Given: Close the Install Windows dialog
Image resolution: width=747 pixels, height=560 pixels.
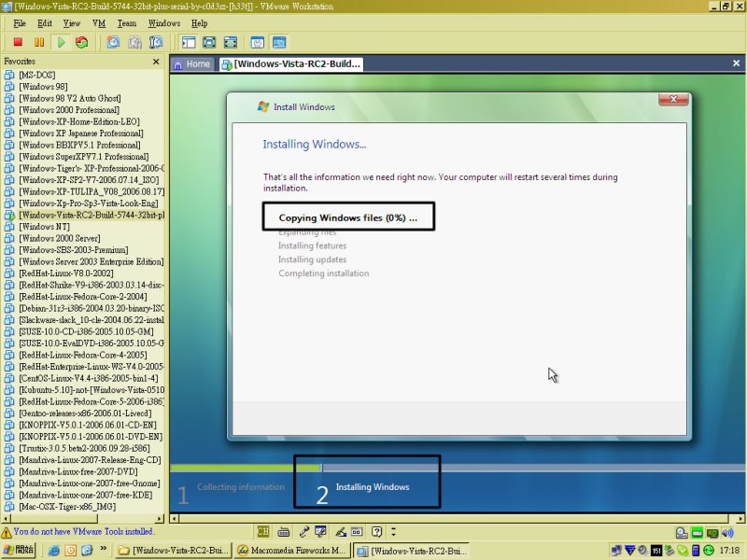Looking at the screenshot, I should click(673, 99).
